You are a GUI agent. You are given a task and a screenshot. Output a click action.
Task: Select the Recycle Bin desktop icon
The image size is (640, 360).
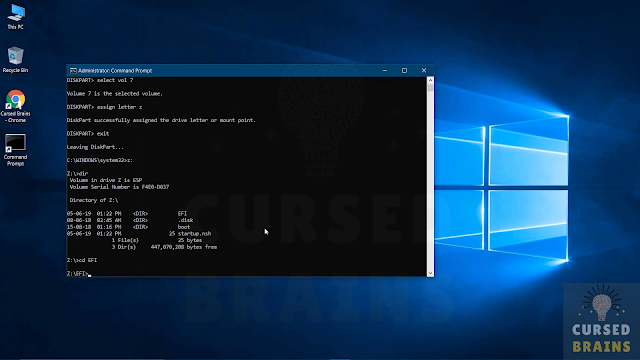click(16, 60)
